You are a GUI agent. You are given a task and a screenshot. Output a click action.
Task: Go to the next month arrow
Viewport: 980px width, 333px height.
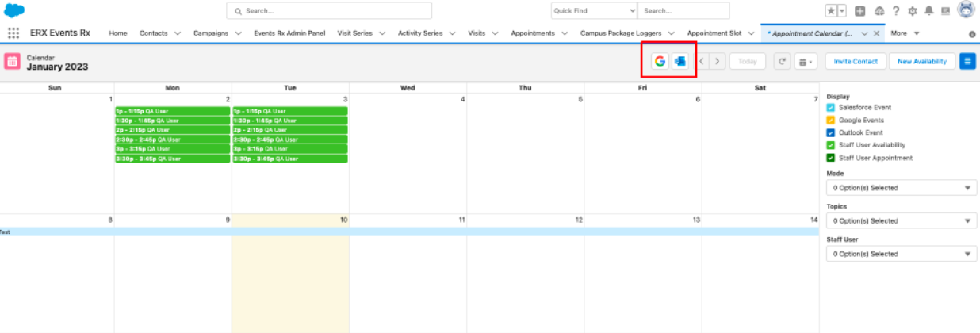717,61
